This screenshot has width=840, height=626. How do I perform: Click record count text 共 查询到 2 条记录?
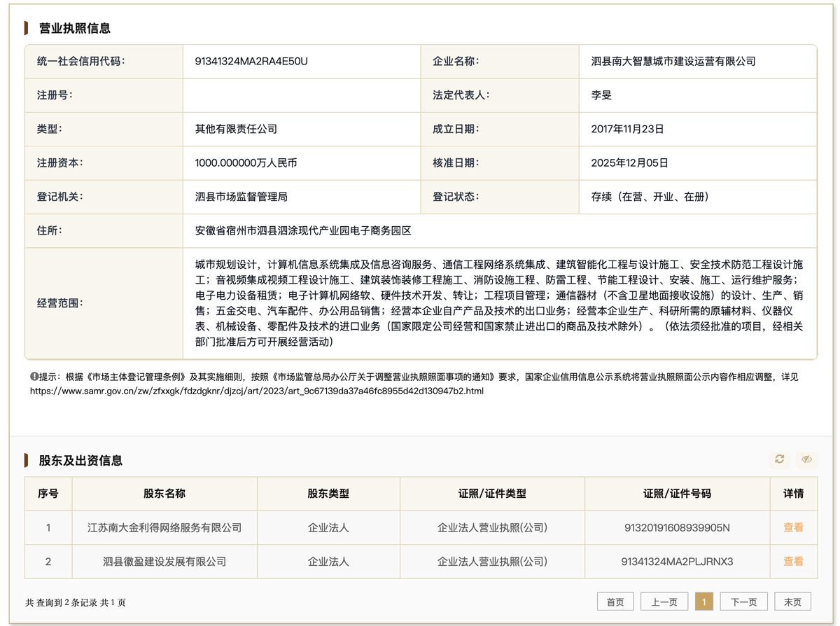tap(62, 602)
